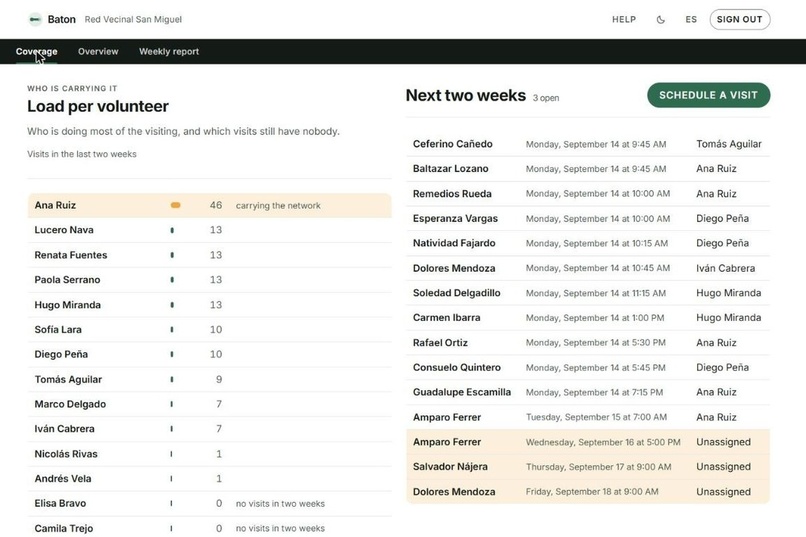This screenshot has width=806, height=537.
Task: Select Ana Ruiz volunteer row
Action: (209, 205)
